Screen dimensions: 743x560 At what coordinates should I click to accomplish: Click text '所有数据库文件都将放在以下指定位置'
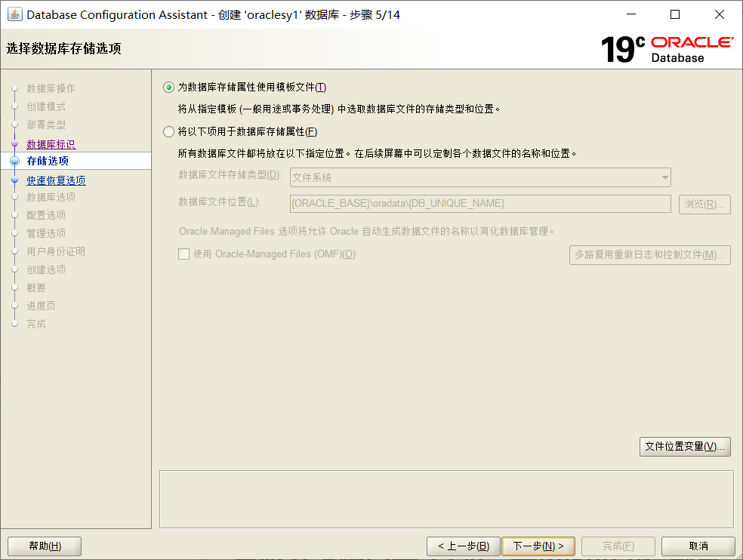point(261,153)
